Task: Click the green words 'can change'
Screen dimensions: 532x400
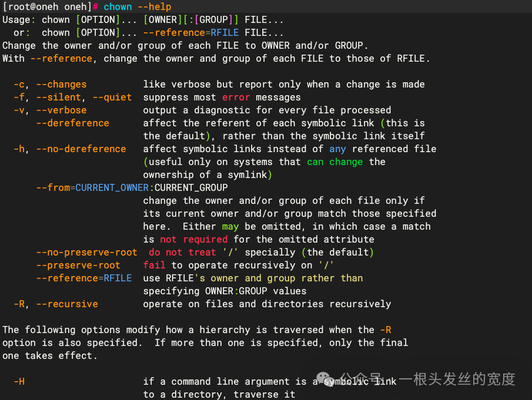Action: [334, 162]
